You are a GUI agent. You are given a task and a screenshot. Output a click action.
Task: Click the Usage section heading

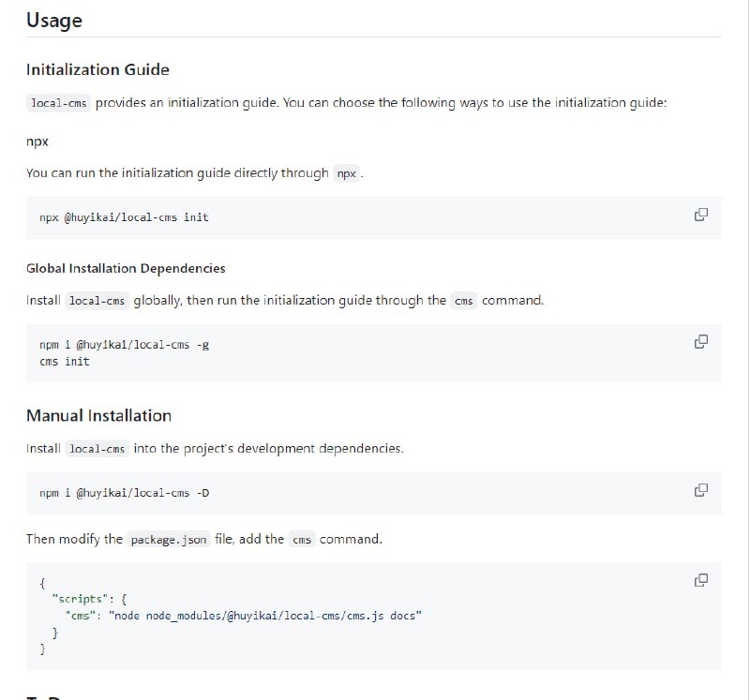(x=54, y=21)
